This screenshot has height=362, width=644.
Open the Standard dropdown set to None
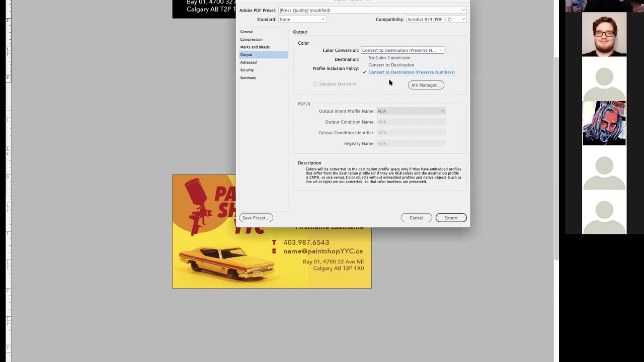(302, 19)
